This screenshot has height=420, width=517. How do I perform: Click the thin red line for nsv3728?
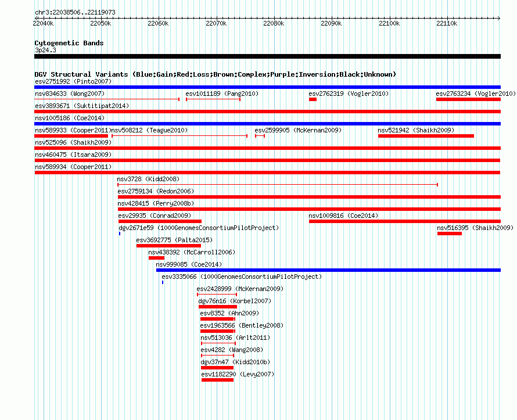coord(278,185)
